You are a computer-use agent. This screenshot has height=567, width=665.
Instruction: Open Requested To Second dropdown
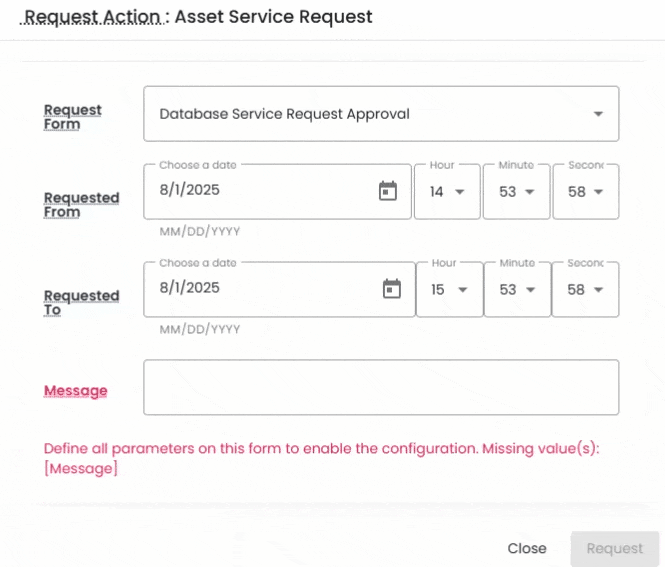(x=585, y=290)
